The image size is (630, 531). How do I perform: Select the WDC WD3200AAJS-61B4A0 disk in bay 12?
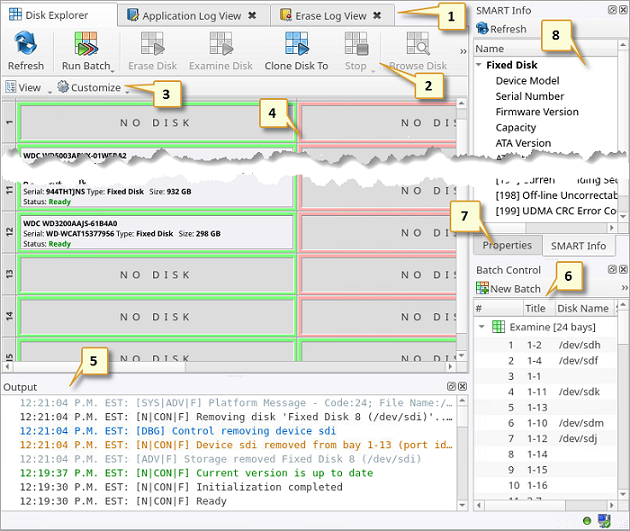pos(157,233)
